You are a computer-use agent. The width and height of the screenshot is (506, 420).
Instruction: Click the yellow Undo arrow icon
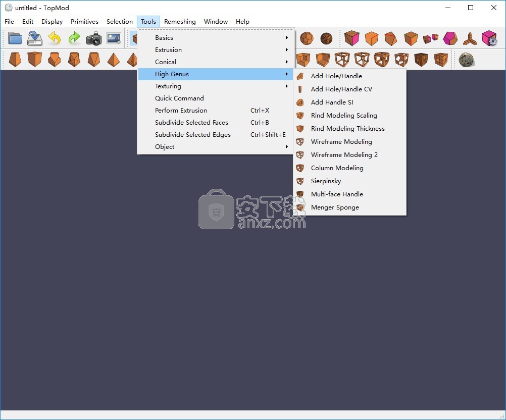[x=55, y=38]
